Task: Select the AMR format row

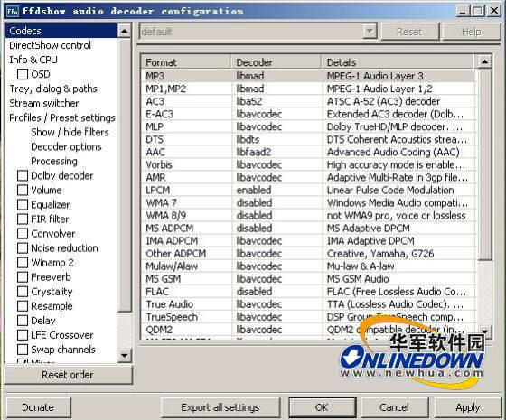Action: point(308,177)
